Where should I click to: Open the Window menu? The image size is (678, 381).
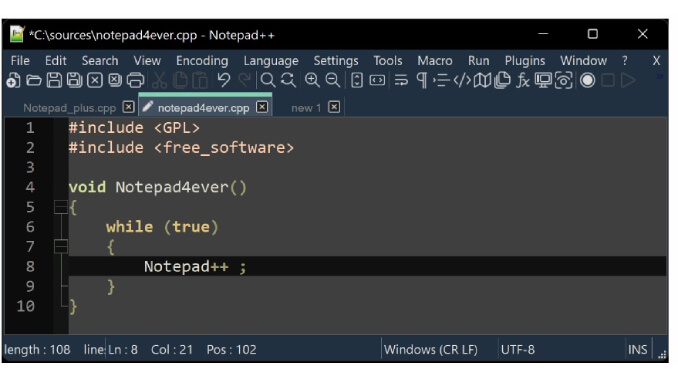[583, 61]
